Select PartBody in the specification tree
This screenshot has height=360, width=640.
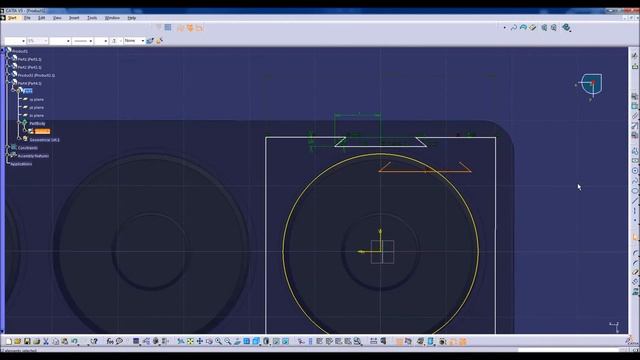[x=37, y=123]
